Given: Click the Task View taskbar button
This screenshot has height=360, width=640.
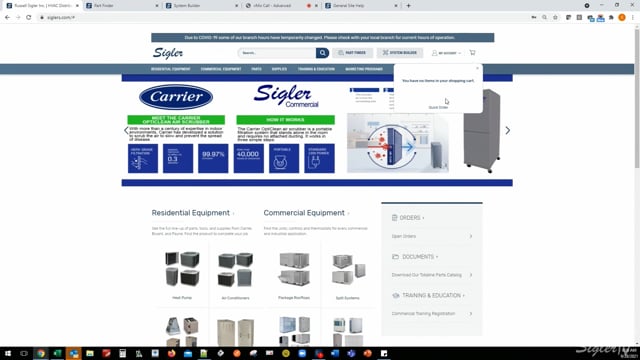Looking at the screenshot, I should (x=24, y=353).
